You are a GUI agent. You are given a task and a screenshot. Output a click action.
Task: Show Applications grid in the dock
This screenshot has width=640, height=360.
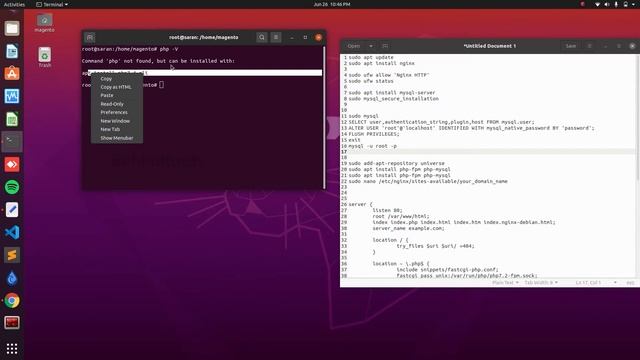pyautogui.click(x=12, y=348)
